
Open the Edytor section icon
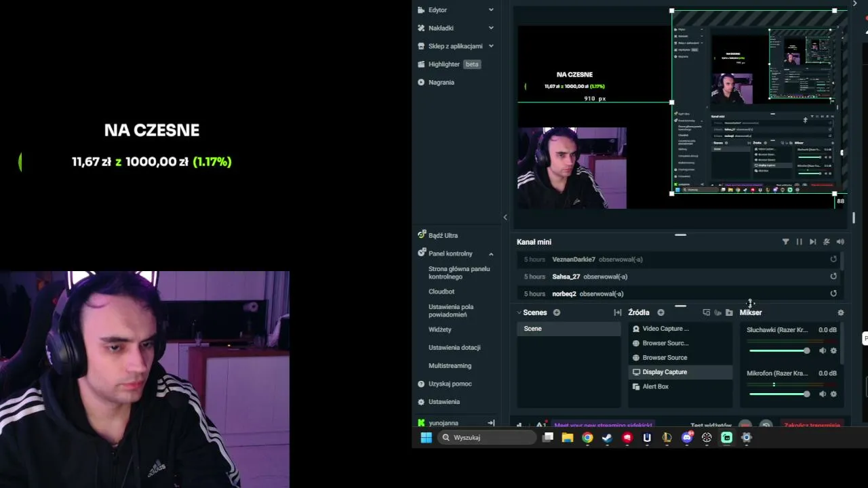point(421,10)
